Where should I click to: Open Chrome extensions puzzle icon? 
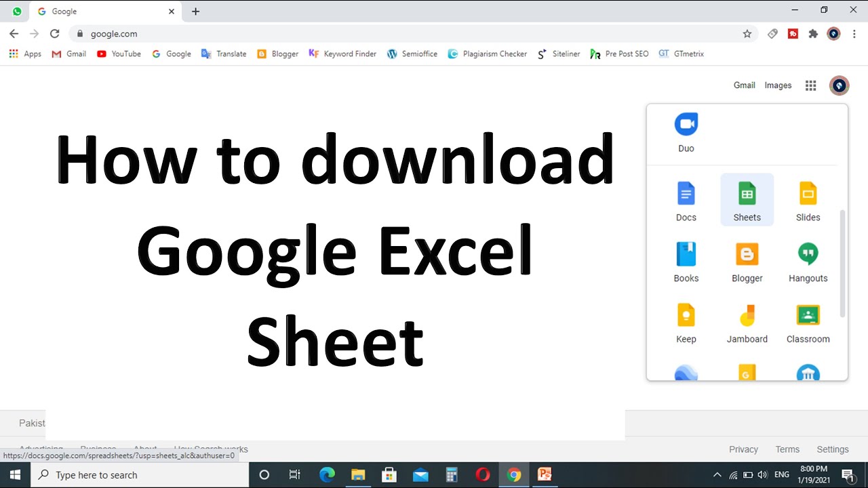coord(813,33)
